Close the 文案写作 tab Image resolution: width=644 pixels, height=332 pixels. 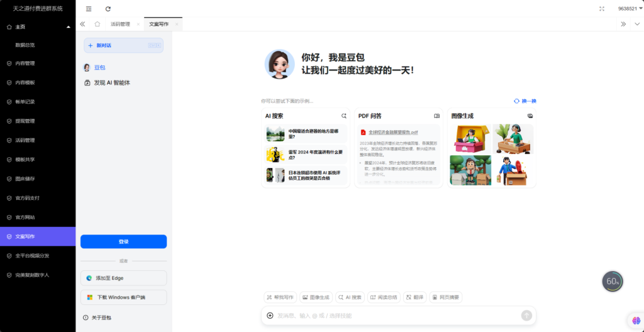(x=177, y=25)
